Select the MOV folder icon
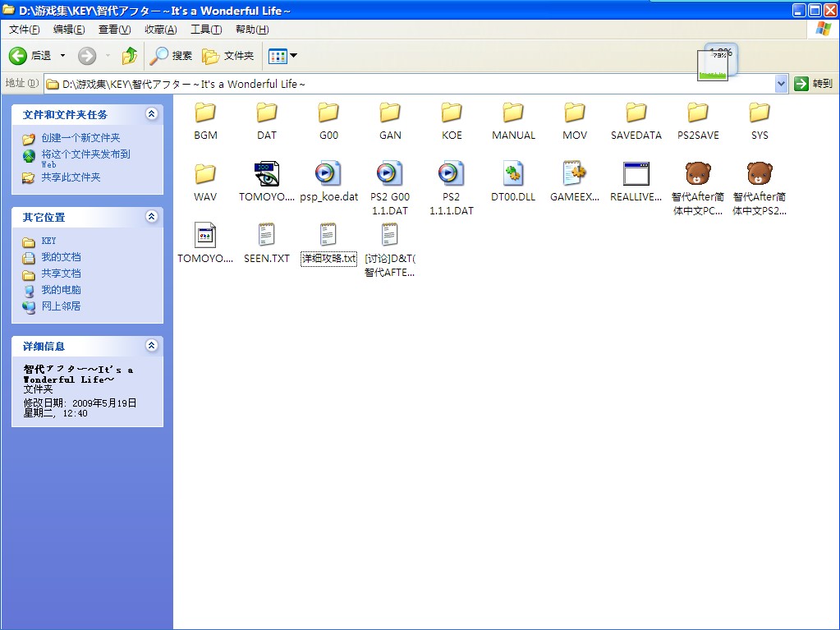The height and width of the screenshot is (630, 840). coord(575,113)
